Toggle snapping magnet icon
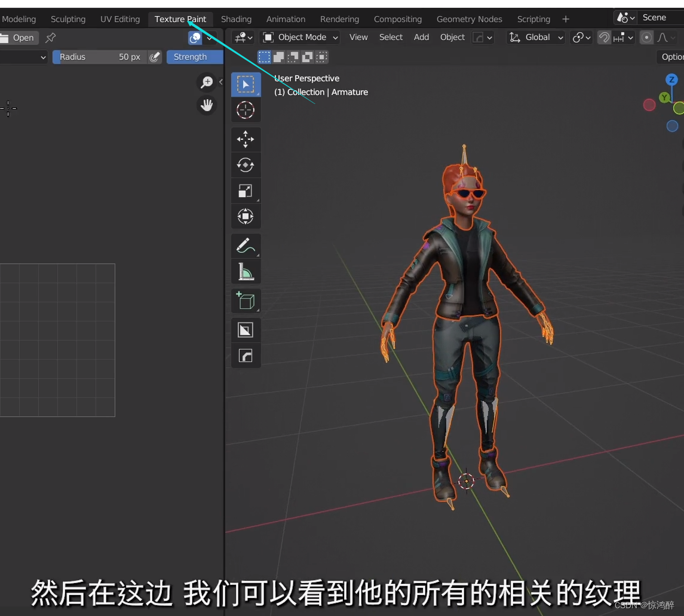The height and width of the screenshot is (616, 684). [x=604, y=38]
